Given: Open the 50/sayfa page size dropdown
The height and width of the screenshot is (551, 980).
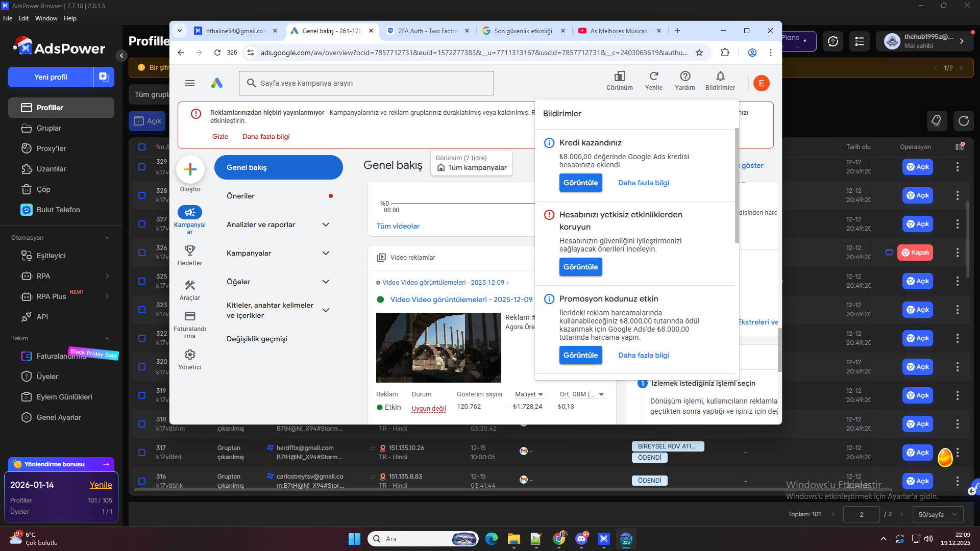Looking at the screenshot, I should 938,514.
